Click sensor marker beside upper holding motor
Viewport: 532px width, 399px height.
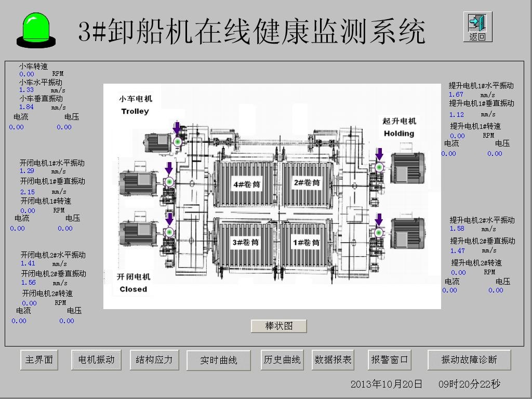tap(379, 167)
